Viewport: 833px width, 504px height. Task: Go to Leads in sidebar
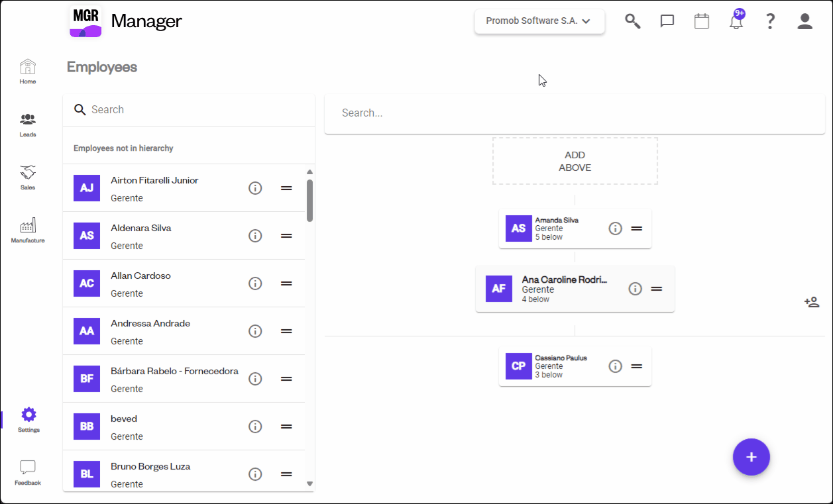[x=28, y=125]
